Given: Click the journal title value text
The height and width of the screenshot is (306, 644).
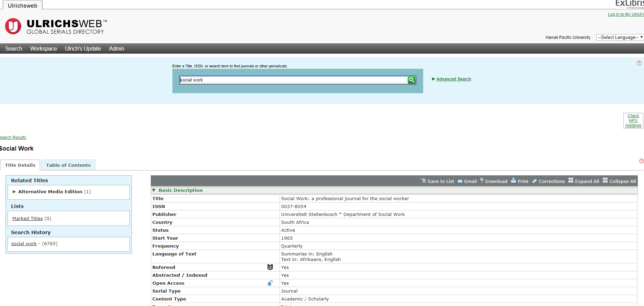Looking at the screenshot, I should [345, 198].
